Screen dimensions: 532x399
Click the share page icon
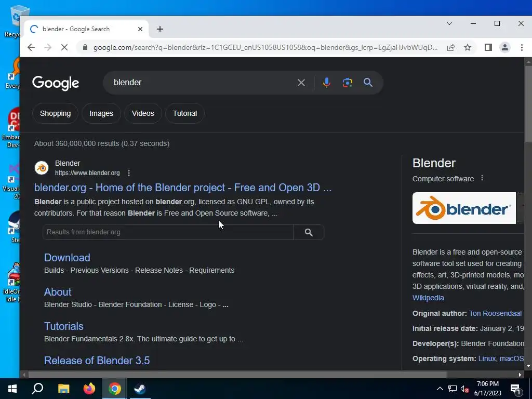point(451,47)
